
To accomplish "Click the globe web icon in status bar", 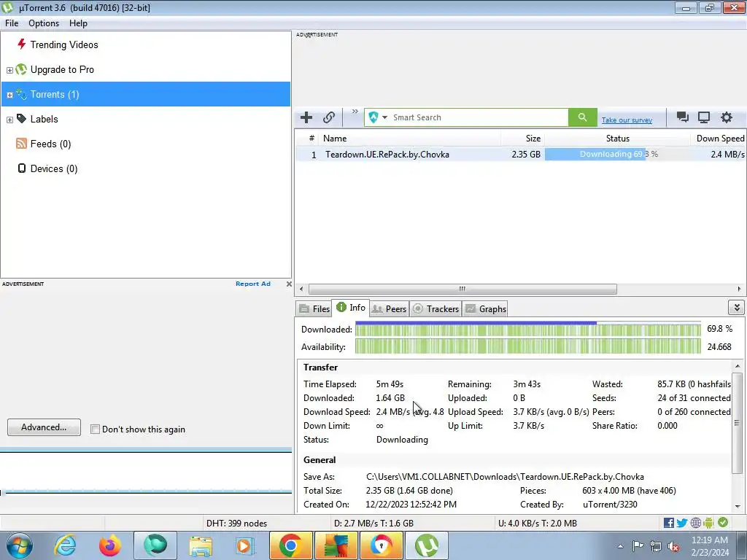I will coord(695,523).
